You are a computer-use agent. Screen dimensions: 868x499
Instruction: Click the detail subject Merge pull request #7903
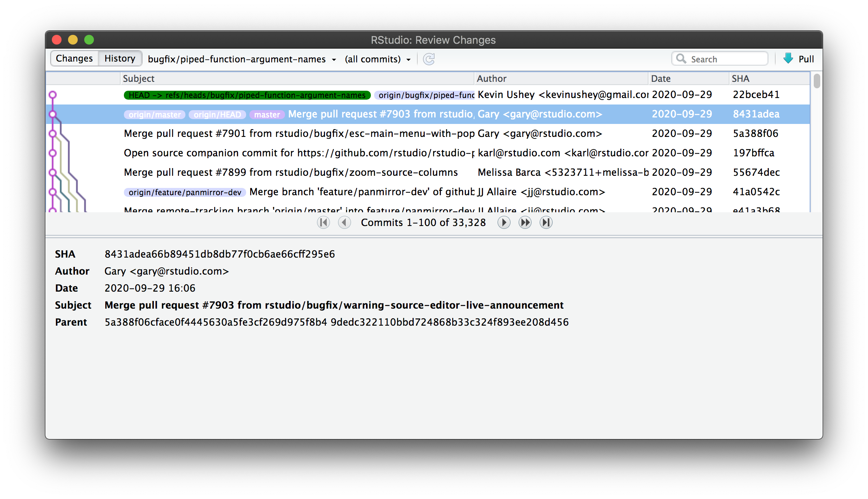(334, 305)
